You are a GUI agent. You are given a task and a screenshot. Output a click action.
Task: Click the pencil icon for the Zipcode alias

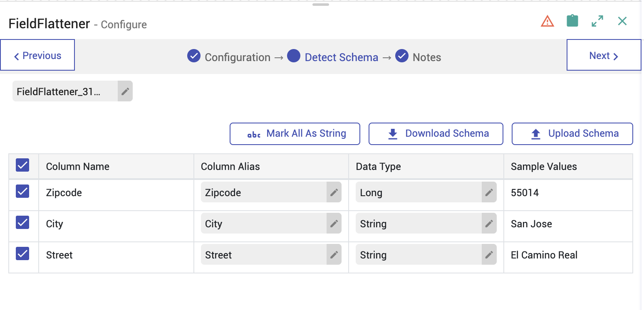click(334, 192)
